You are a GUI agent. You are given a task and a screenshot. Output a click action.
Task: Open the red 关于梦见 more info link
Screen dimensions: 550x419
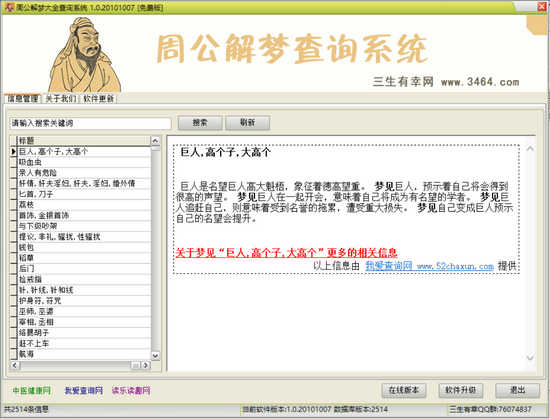coord(286,252)
